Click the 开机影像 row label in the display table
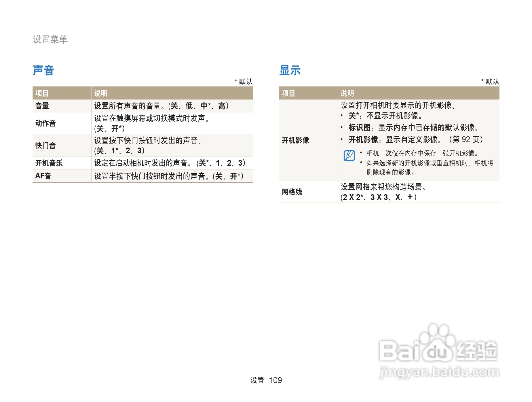 coord(295,140)
